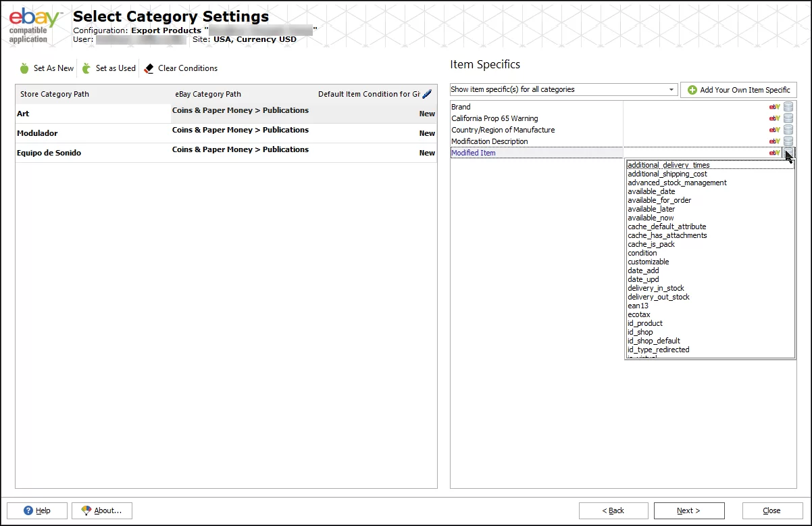The width and height of the screenshot is (812, 526).
Task: Click Set As New apple icon
Action: 25,68
